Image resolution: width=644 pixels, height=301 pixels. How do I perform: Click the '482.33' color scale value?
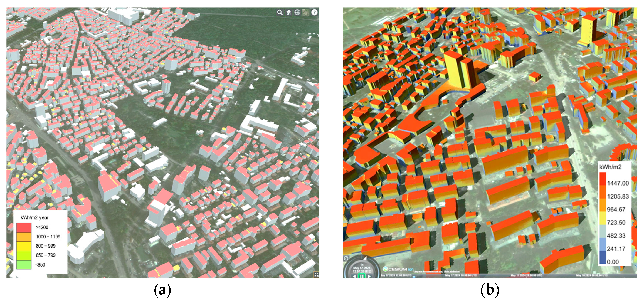(616, 236)
